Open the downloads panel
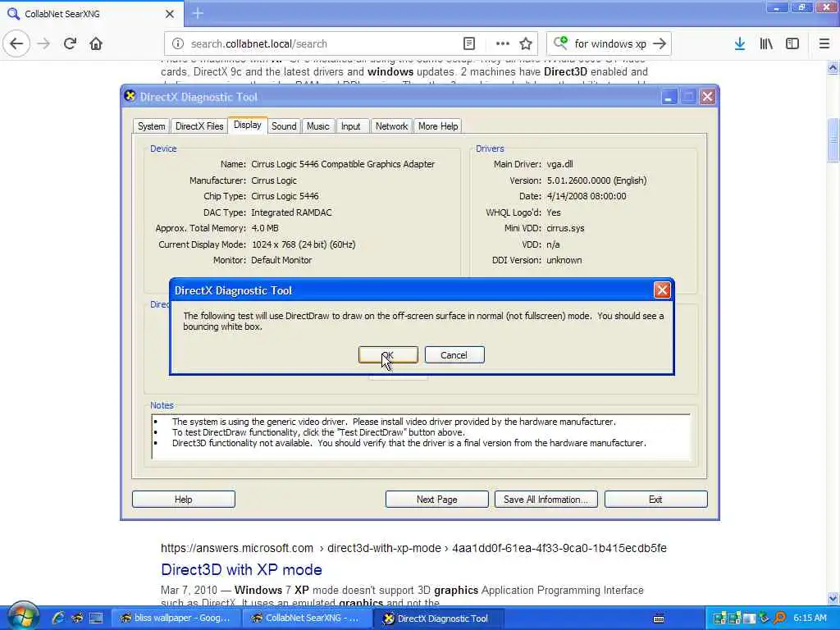This screenshot has height=630, width=840. point(740,43)
